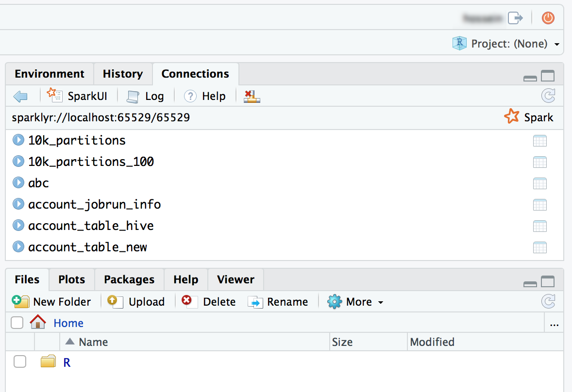572x392 pixels.
Task: Switch to the History tab
Action: [123, 74]
